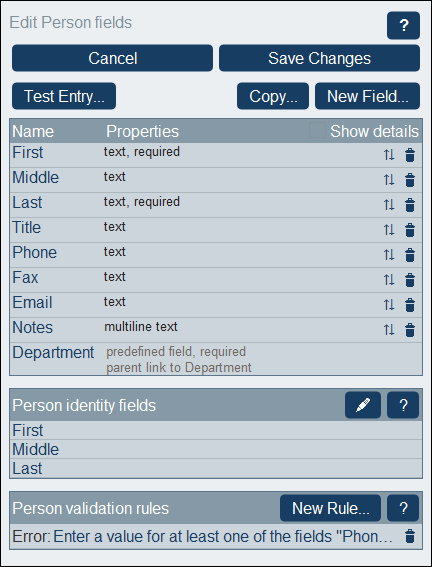Delete the Last field via trash icon
The image size is (432, 567).
click(x=410, y=205)
